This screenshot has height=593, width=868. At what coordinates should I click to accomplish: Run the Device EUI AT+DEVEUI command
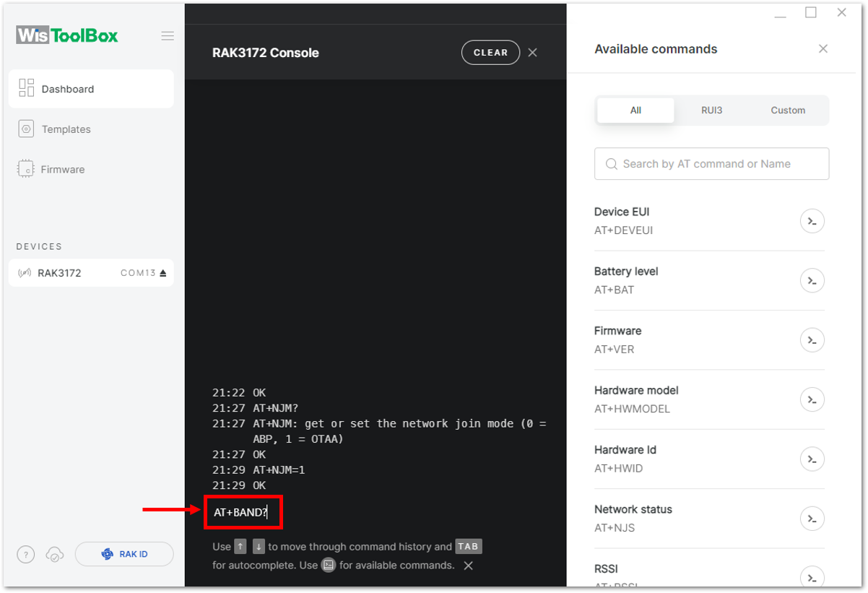(x=812, y=221)
